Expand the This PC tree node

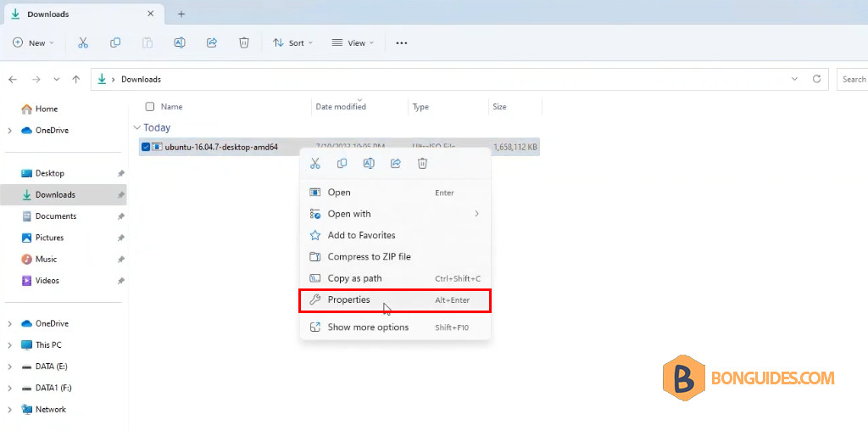click(9, 345)
